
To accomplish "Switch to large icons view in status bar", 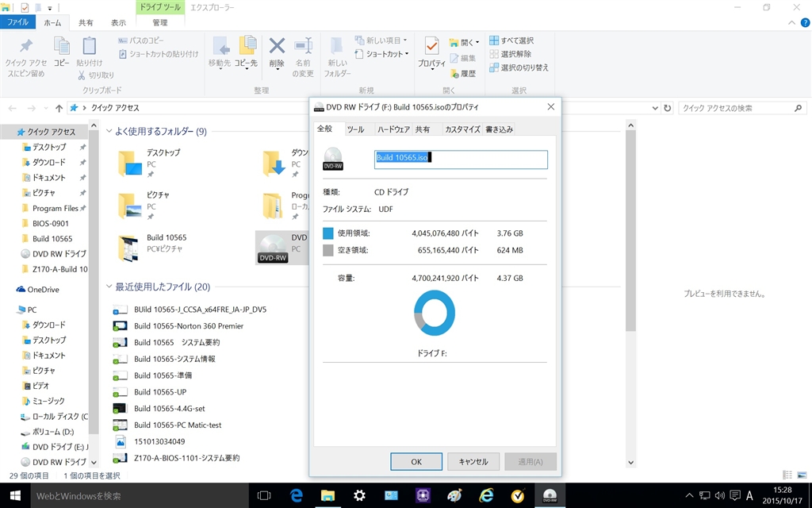I will click(802, 475).
